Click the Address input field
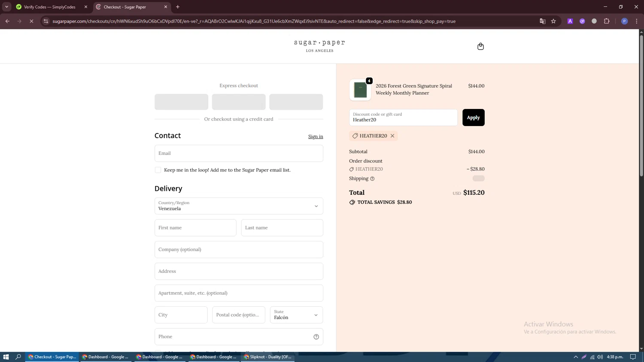 tap(239, 271)
